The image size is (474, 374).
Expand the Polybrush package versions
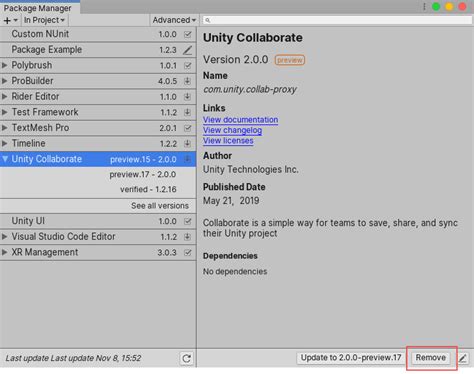(4, 65)
